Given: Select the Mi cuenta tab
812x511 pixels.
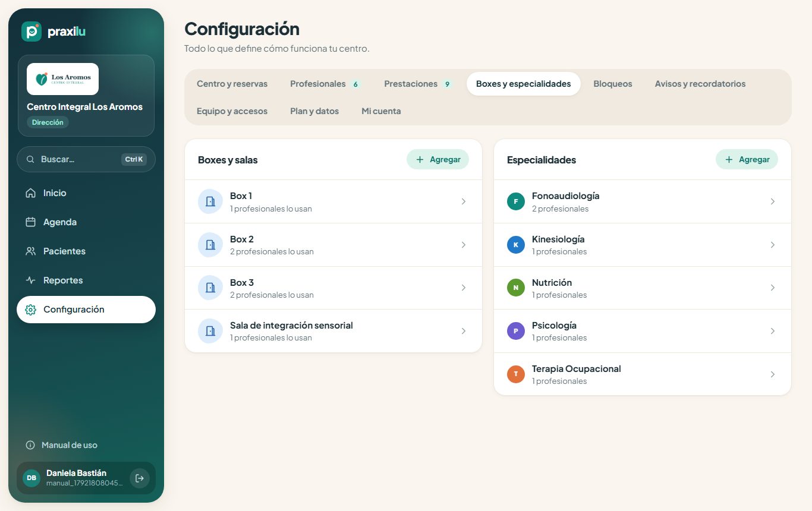Looking at the screenshot, I should pos(381,111).
